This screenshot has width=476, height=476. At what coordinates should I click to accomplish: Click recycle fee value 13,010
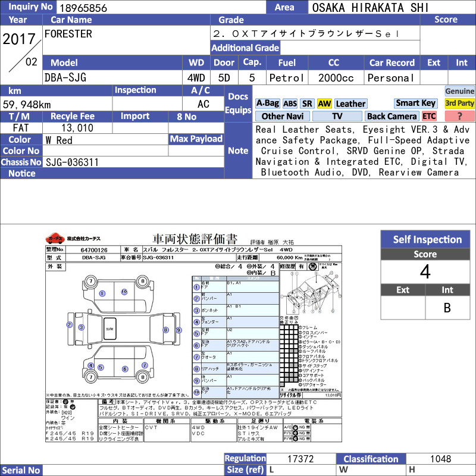(77, 128)
